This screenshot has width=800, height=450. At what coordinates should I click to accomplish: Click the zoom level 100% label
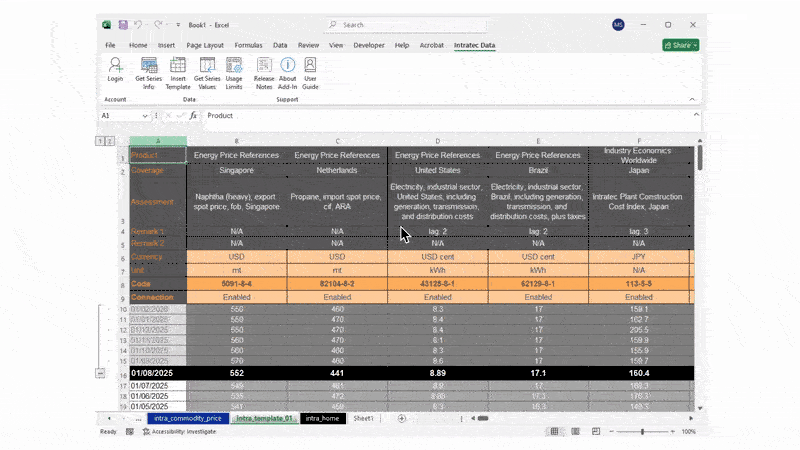tap(689, 432)
